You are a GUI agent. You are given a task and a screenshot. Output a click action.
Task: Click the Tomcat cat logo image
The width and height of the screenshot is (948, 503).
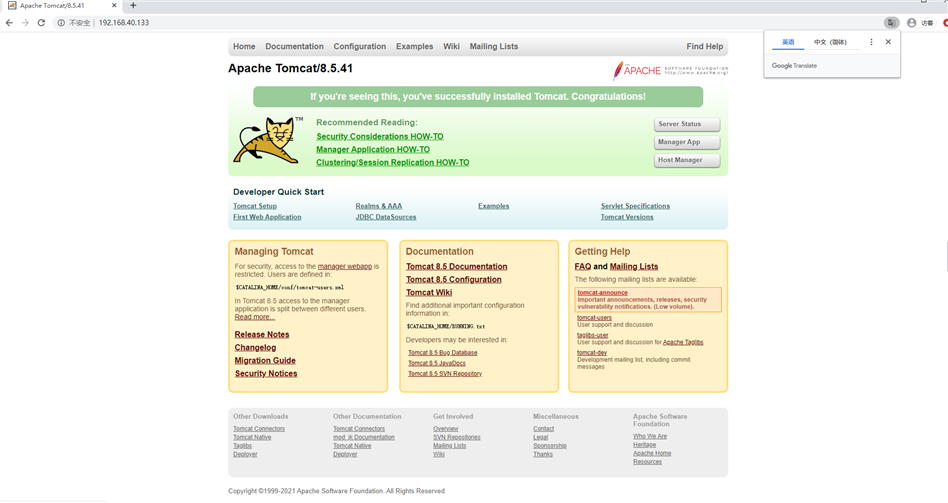[267, 140]
